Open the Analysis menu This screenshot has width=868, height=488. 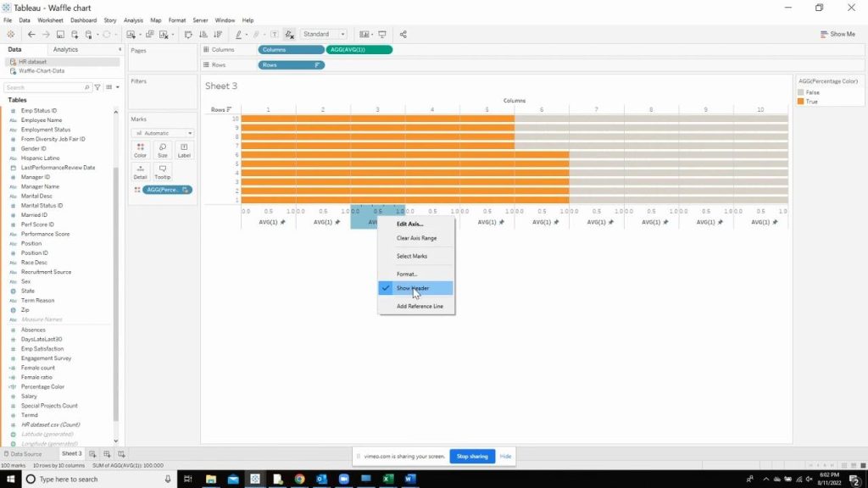pos(134,19)
